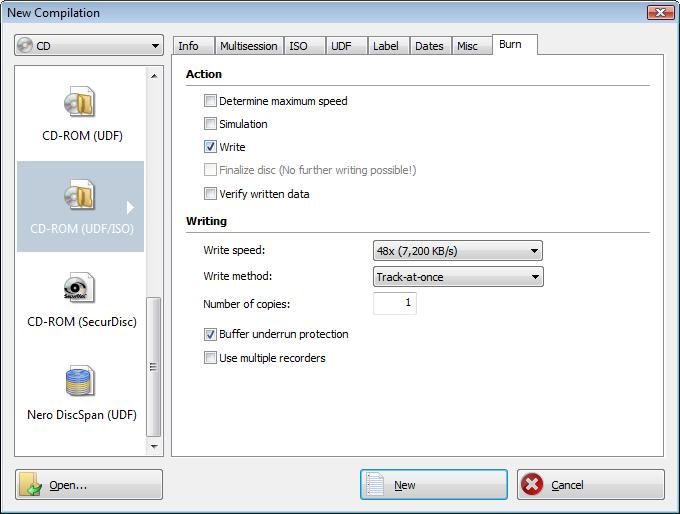Click the red X icon on Cancel button
The width and height of the screenshot is (680, 514).
(532, 485)
